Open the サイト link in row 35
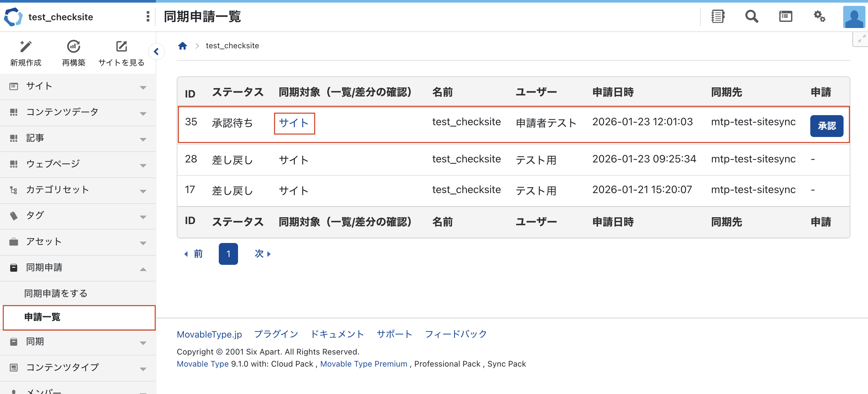The height and width of the screenshot is (394, 868). [x=293, y=123]
